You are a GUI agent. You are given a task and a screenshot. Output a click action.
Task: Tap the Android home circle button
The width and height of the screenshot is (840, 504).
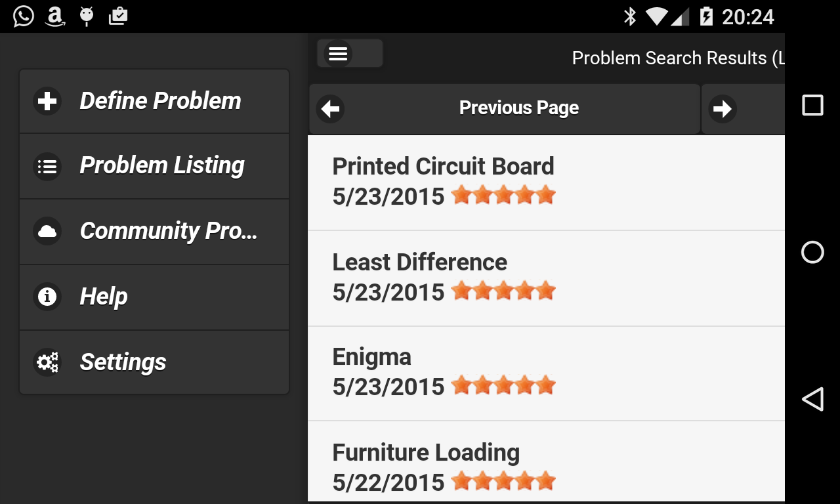click(812, 252)
